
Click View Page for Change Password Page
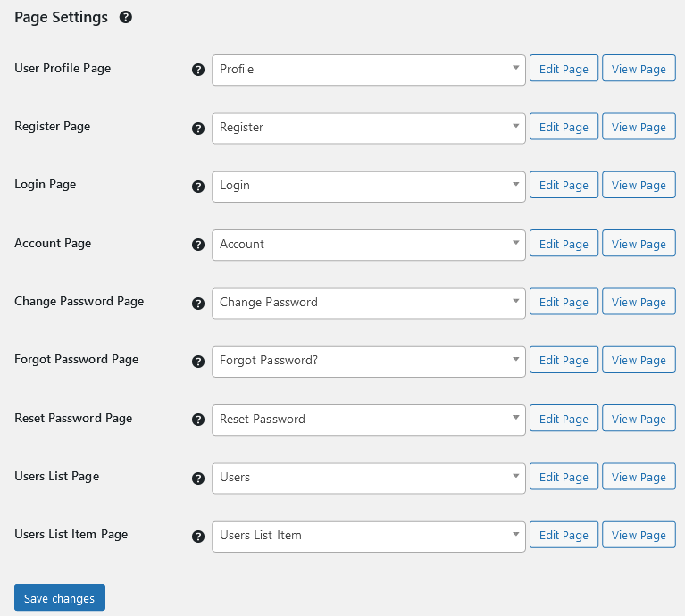coord(639,301)
